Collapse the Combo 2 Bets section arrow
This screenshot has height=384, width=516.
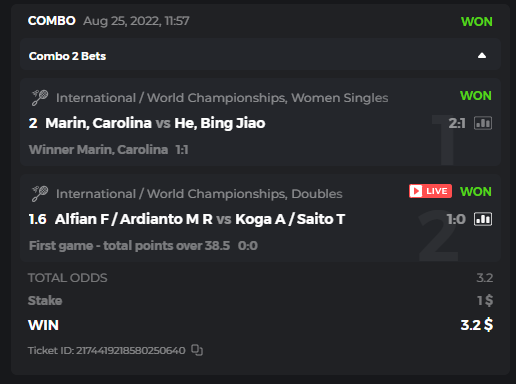[482, 56]
